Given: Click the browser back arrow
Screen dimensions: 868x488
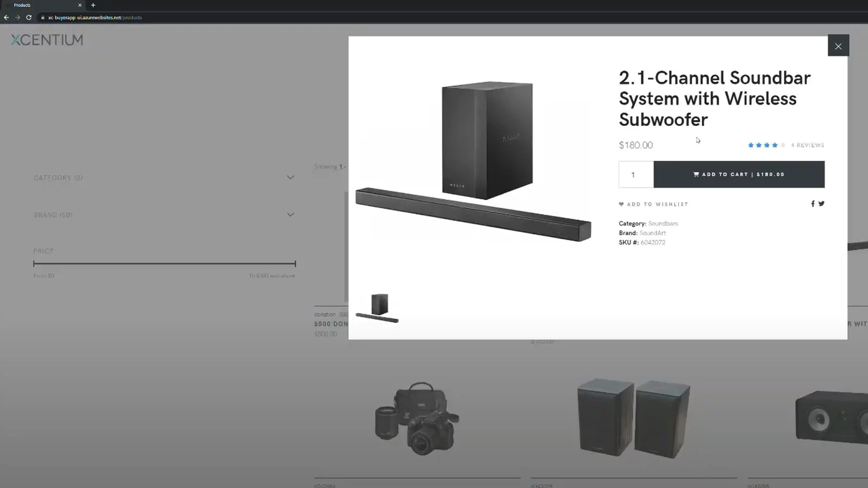Looking at the screenshot, I should [x=6, y=17].
